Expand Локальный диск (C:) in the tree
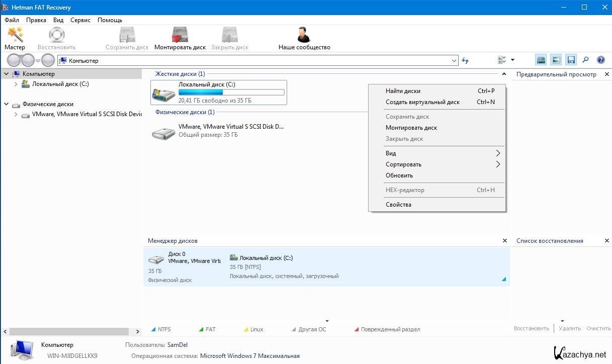 coord(16,84)
